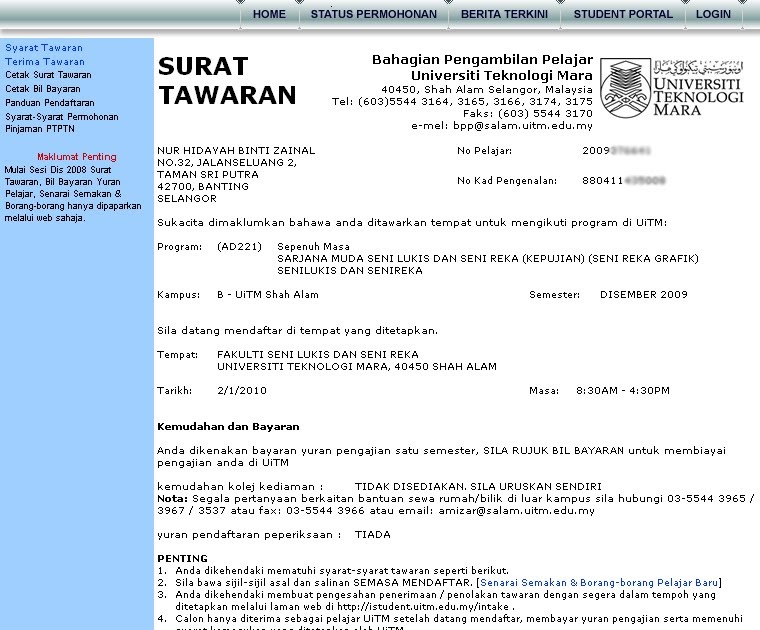Click the TAMAN SRI PUTRA address line
The width and height of the screenshot is (760, 630).
207,174
